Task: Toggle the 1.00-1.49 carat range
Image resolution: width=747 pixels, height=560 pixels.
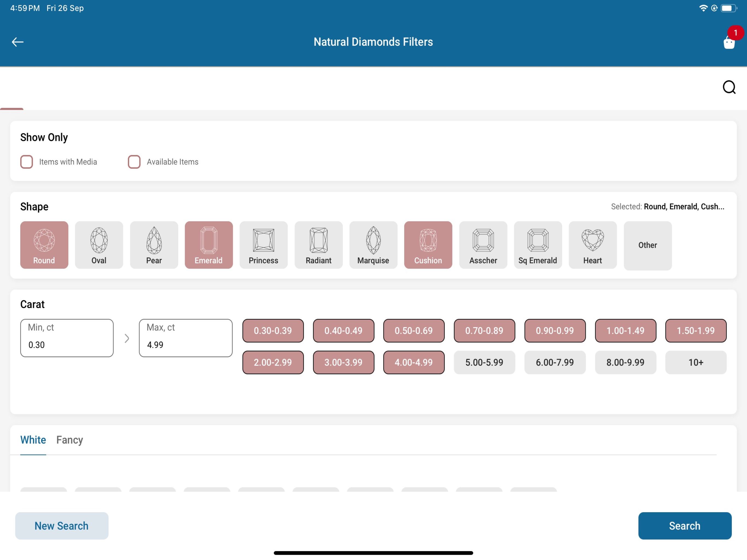Action: tap(625, 331)
